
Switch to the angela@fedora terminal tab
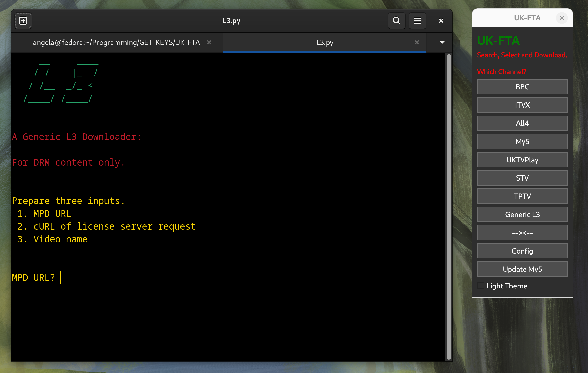[116, 42]
